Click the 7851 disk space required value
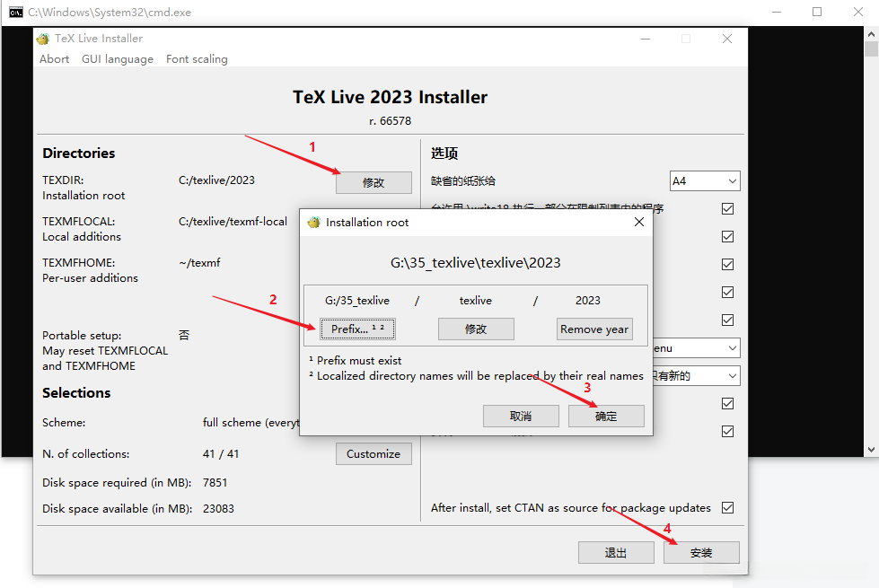Screen dimensions: 879x588 [215, 483]
